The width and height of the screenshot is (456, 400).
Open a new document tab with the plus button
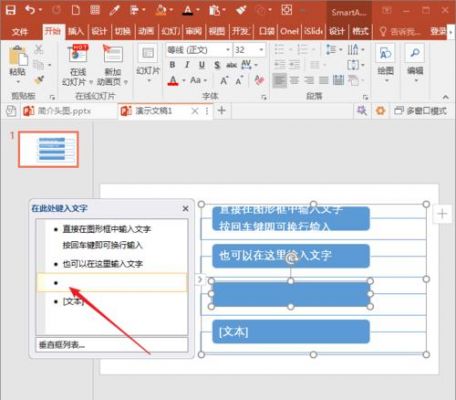tap(222, 110)
